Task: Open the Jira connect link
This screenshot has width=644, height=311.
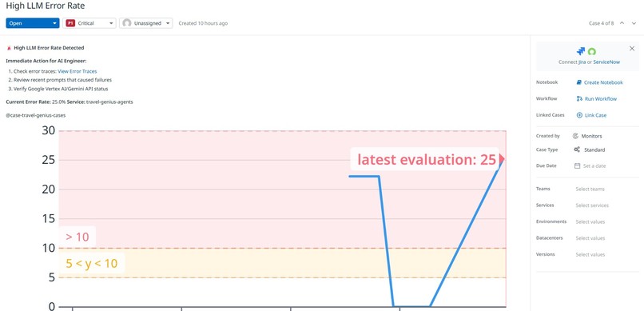Action: click(x=582, y=62)
